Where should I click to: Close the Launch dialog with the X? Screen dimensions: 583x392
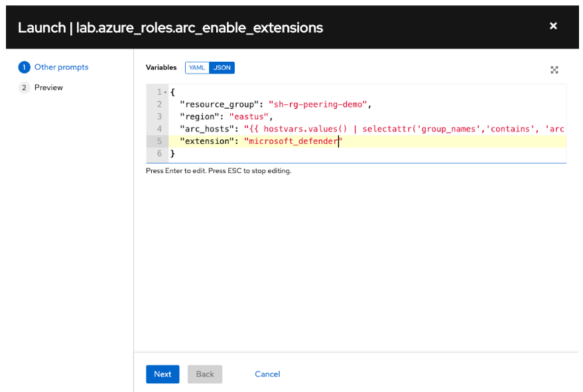[553, 26]
